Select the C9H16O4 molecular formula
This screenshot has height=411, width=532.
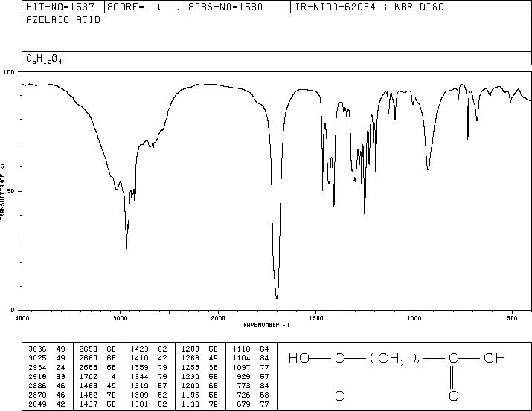point(44,59)
